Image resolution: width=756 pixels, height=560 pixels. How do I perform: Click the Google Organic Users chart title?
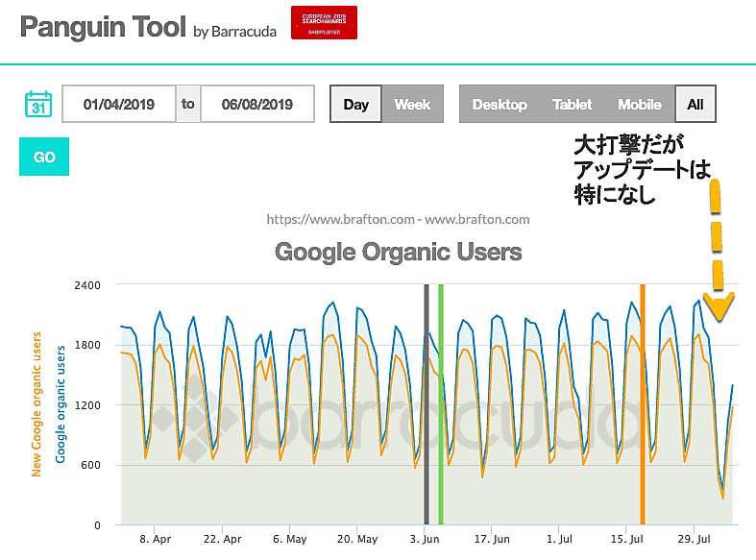399,252
